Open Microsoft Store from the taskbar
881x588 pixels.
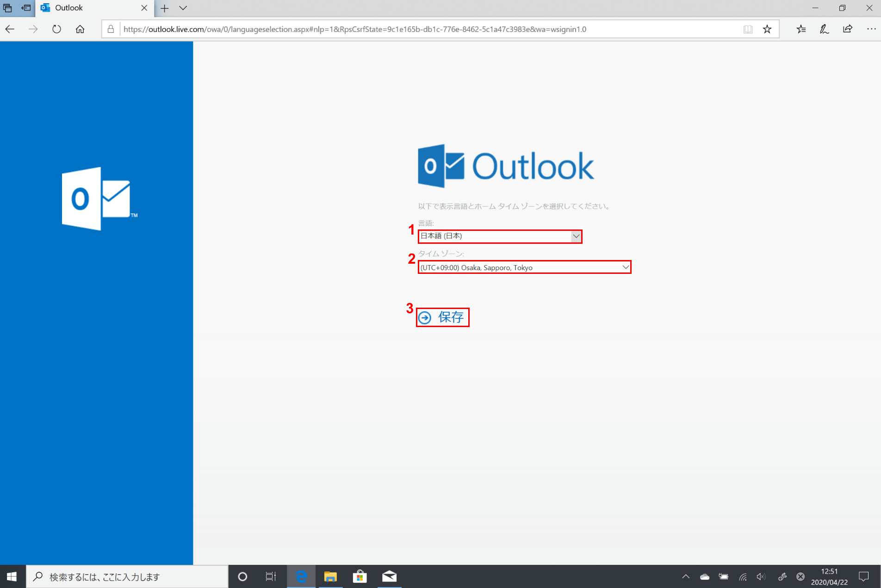360,576
